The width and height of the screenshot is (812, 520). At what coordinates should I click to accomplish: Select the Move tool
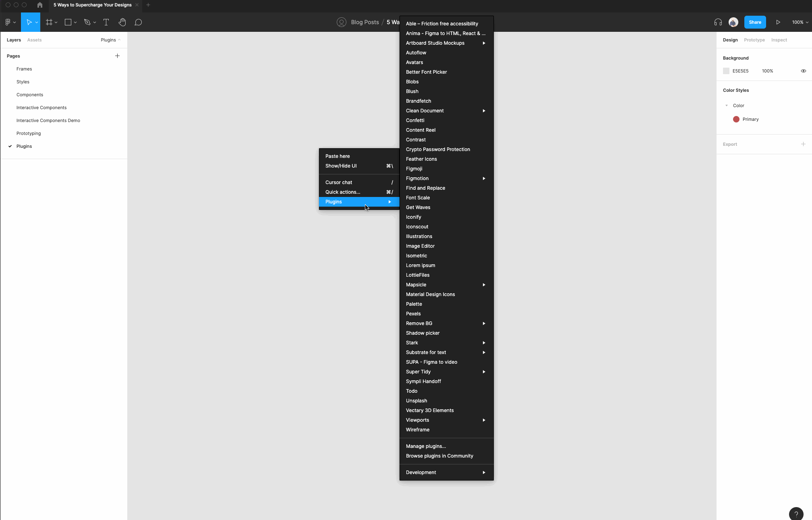pyautogui.click(x=29, y=22)
